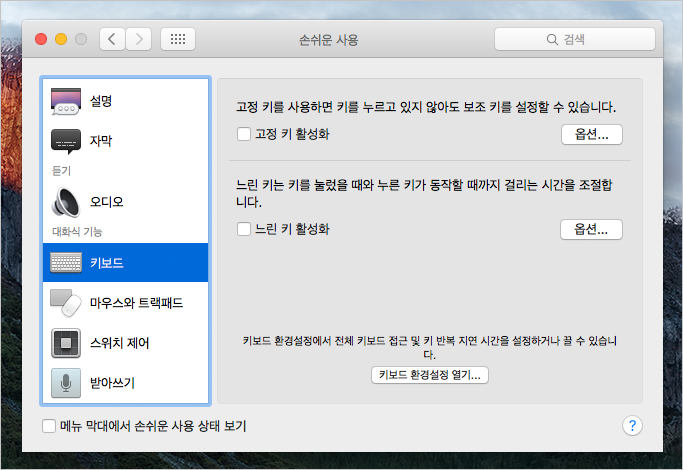Screen dimensions: 683x470
Task: Click 키보드 환경설정 열기… button
Action: (429, 375)
